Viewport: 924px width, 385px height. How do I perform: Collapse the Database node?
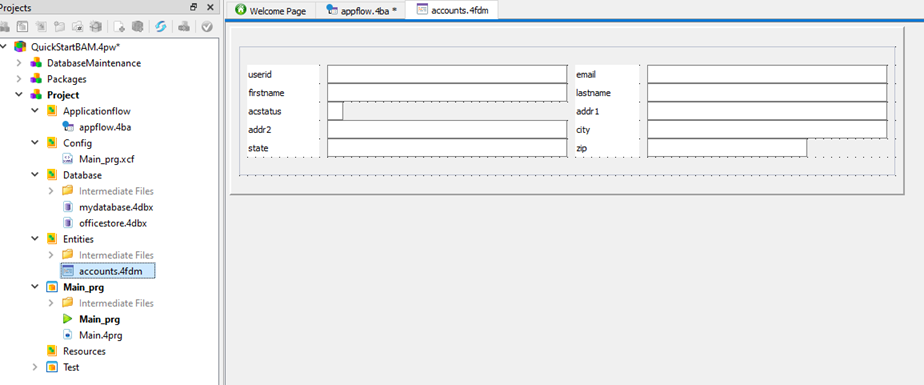click(x=35, y=175)
